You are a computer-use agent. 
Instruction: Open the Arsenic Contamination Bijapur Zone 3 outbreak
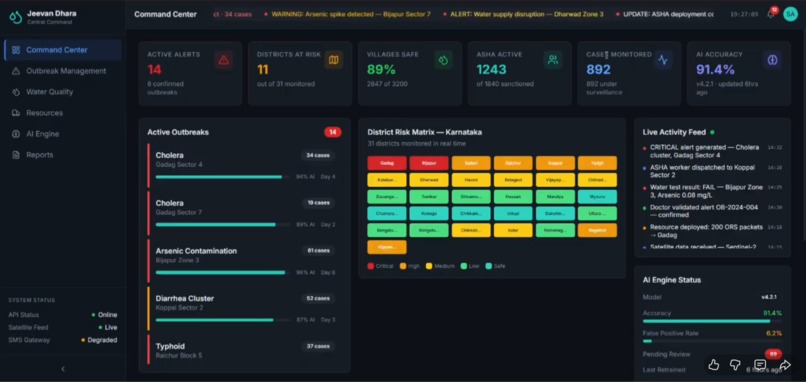[x=244, y=261]
